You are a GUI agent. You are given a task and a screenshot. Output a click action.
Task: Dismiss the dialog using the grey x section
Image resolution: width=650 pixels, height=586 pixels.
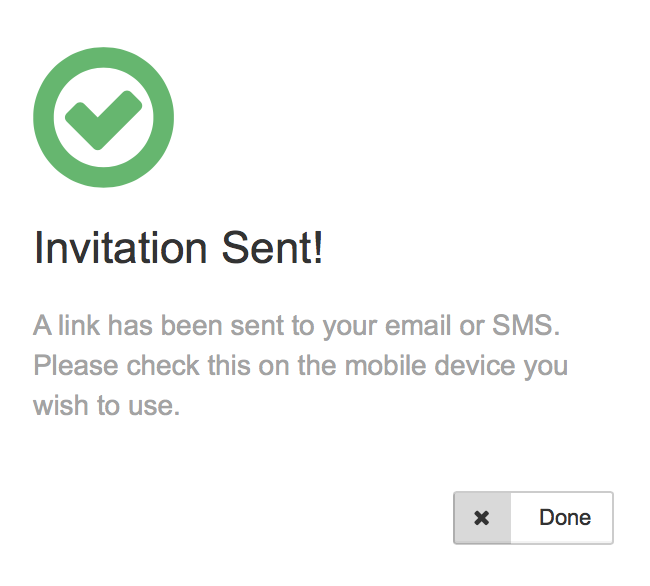coord(482,518)
